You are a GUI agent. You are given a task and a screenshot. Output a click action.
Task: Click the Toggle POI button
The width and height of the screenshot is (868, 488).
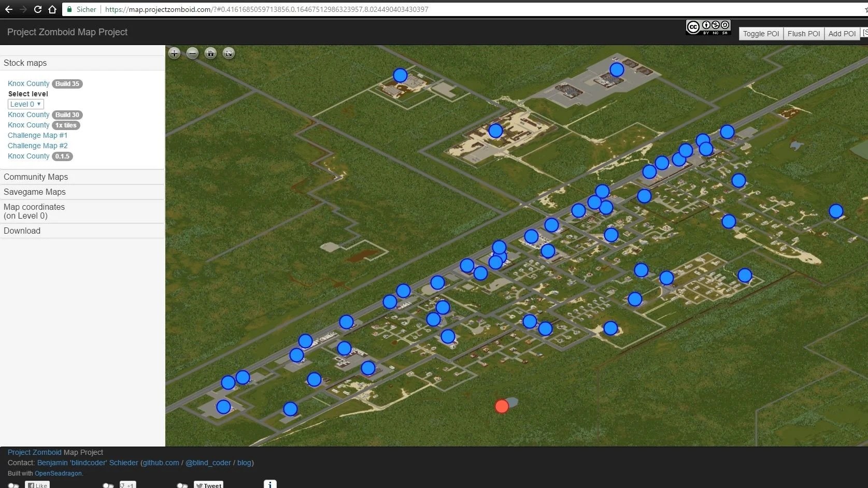[761, 33]
